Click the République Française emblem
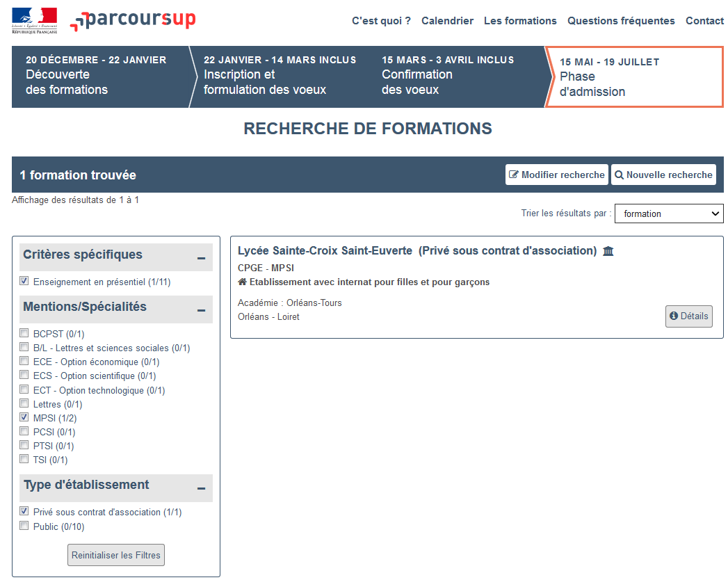Image resolution: width=728 pixels, height=580 pixels. tap(34, 21)
